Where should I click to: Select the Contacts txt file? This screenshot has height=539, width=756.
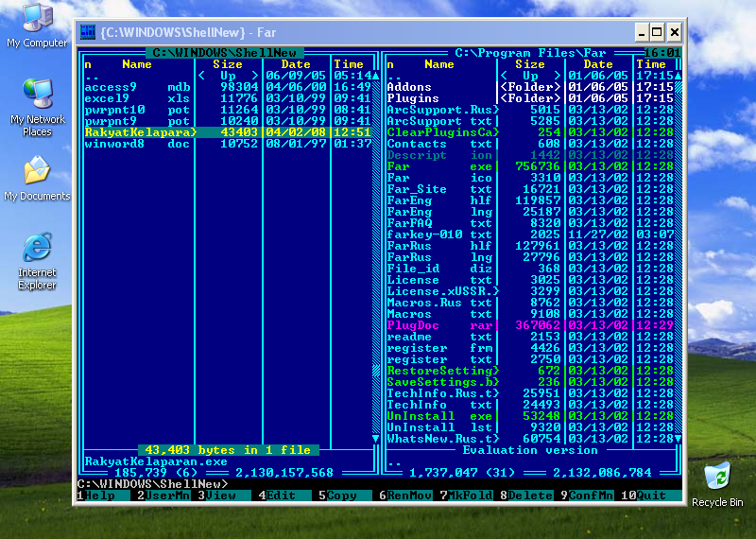[530, 144]
